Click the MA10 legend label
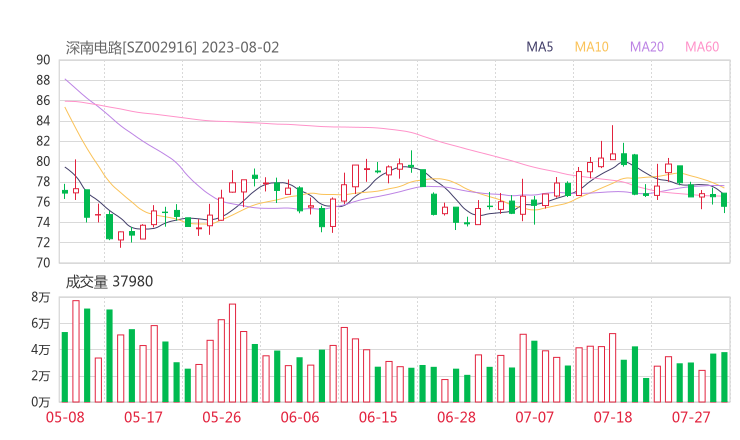The width and height of the screenshot is (740, 440). (591, 47)
